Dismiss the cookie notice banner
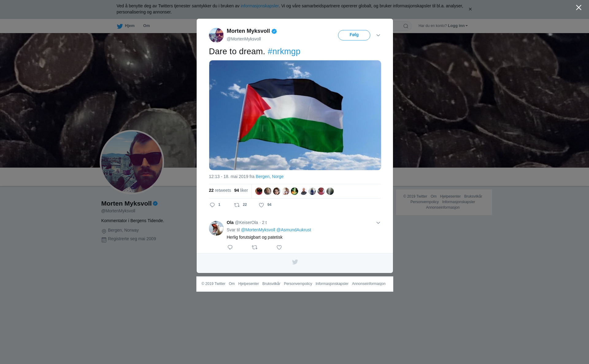Image resolution: width=589 pixels, height=364 pixels. point(470,9)
